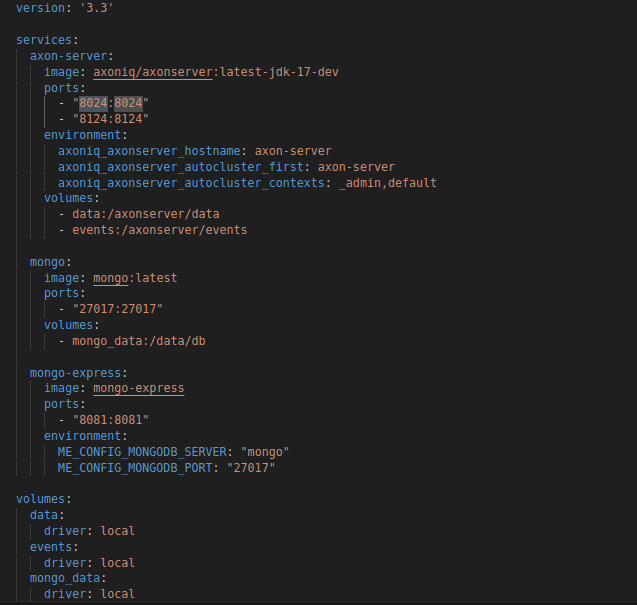Click the data:/axonserver/data volume entry
The height and width of the screenshot is (605, 637).
pos(146,214)
